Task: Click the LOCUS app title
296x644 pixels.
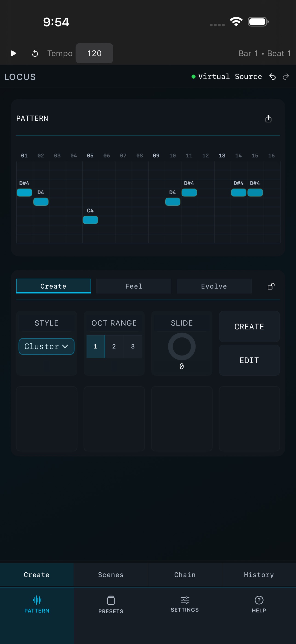Action: (20, 77)
